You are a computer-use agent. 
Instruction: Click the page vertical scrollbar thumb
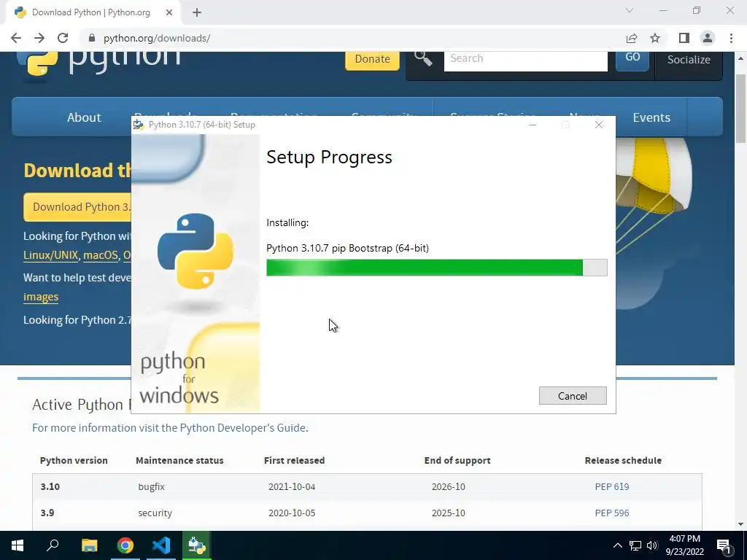coord(740,109)
